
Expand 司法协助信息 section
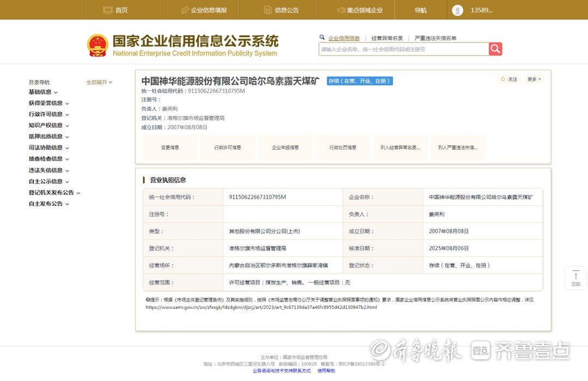pos(49,148)
